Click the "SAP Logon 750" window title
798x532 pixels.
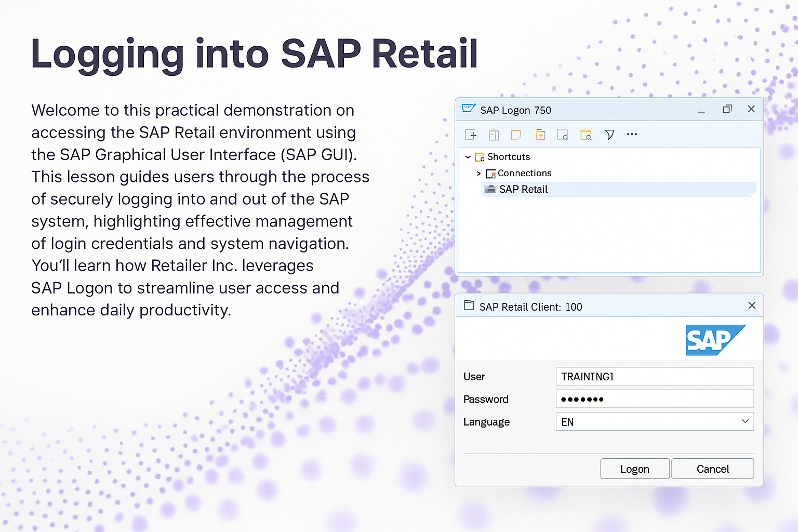515,110
